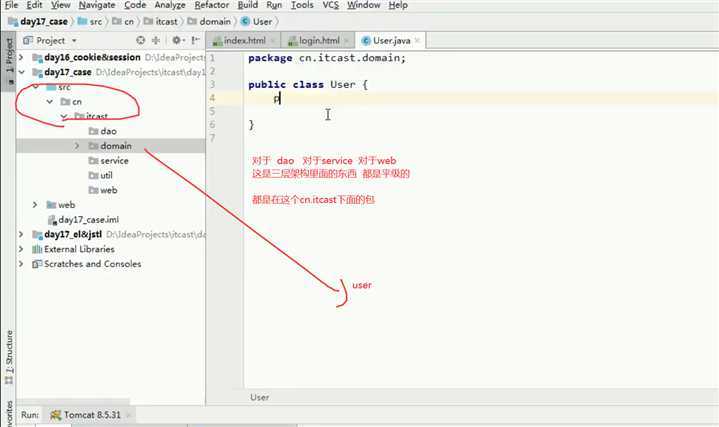Expand day17_el&jstl module
The height and width of the screenshot is (427, 719).
click(x=21, y=234)
